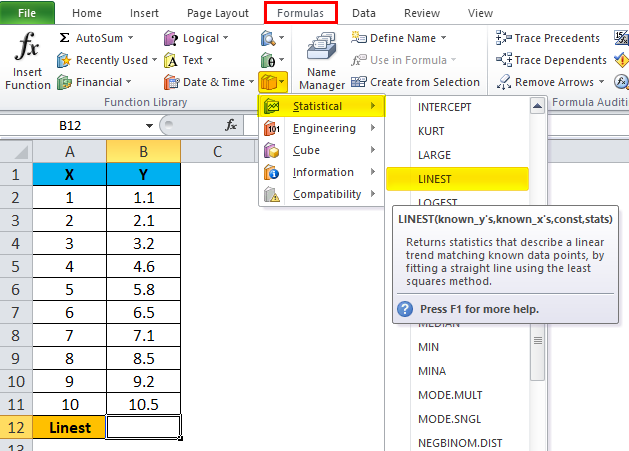Select the Linest cell A12
Screen dimensions: 629x451
click(x=69, y=427)
